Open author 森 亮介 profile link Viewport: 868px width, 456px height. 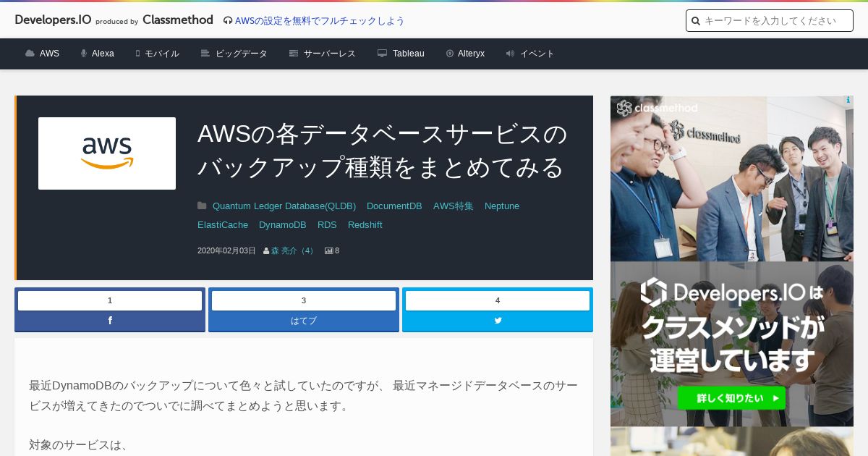click(293, 250)
